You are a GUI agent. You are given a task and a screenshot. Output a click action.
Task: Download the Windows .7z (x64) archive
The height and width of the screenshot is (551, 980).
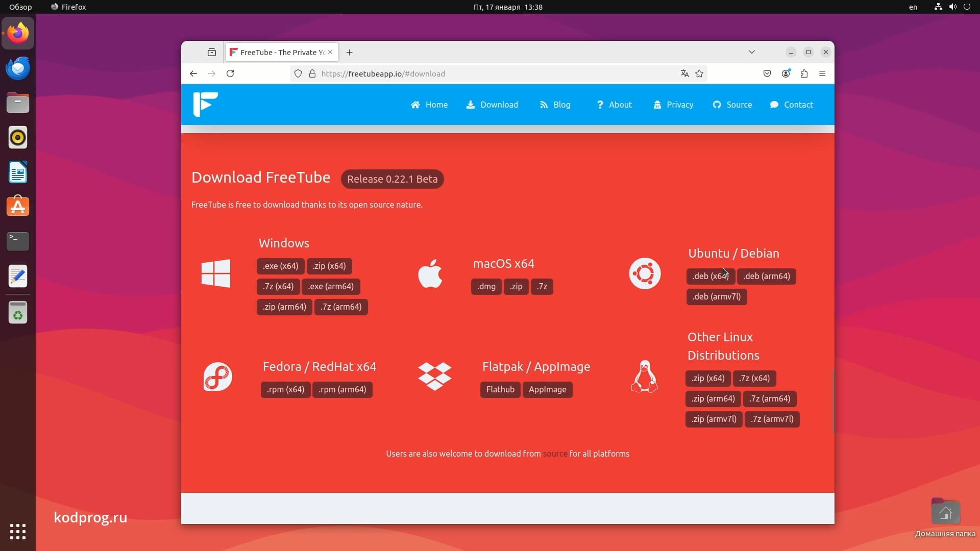(x=278, y=286)
